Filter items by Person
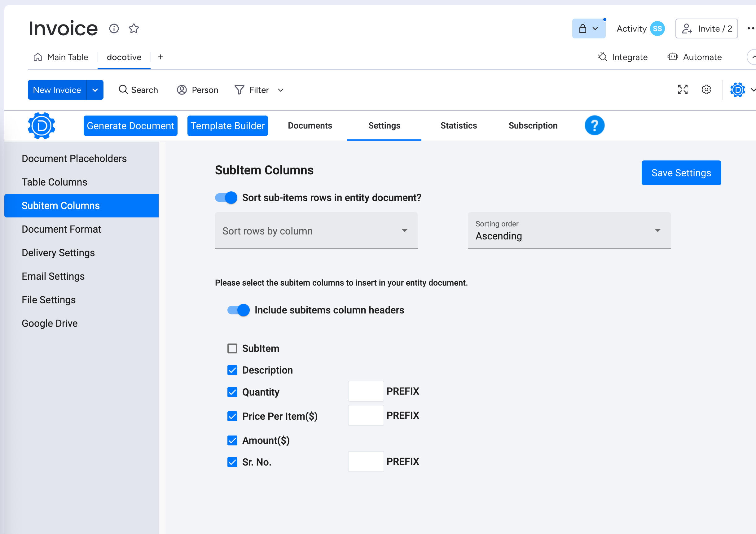Screen dimensions: 756x534 (198, 90)
